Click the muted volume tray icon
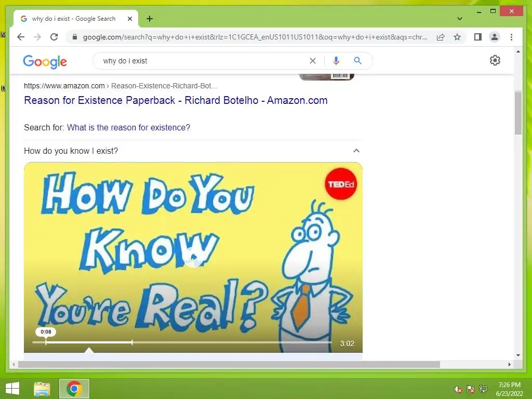This screenshot has width=532, height=399. point(458,389)
